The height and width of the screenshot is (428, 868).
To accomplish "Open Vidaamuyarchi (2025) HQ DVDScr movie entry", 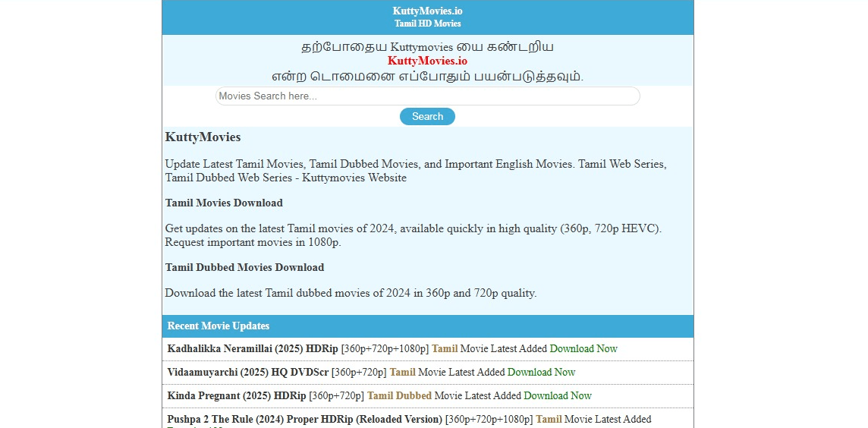I will tap(247, 373).
